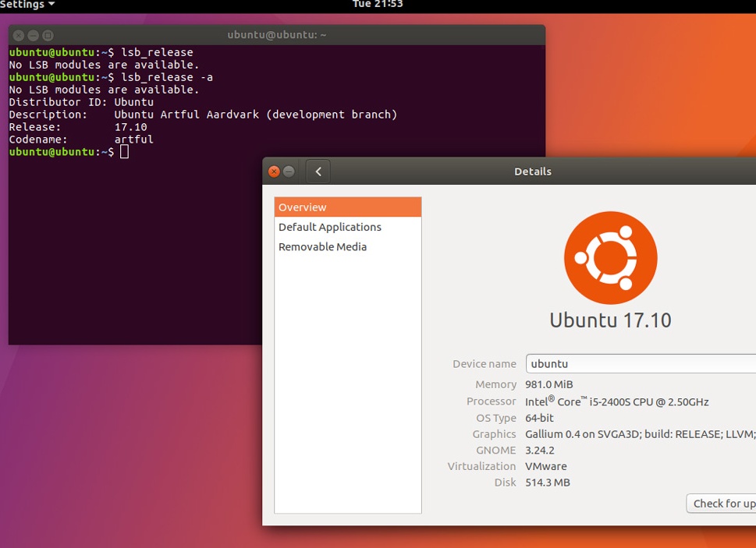Click the terminal cursor at the last prompt

tap(124, 152)
